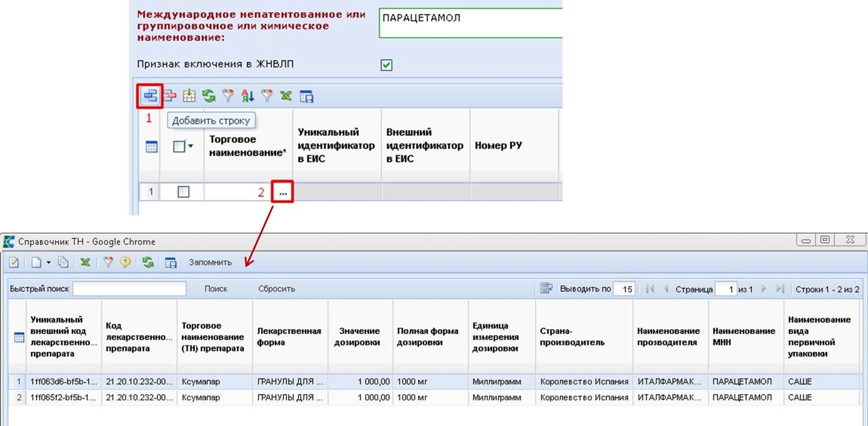Click wrap rows icon next to Выводить по
This screenshot has width=868, height=426.
(x=546, y=288)
